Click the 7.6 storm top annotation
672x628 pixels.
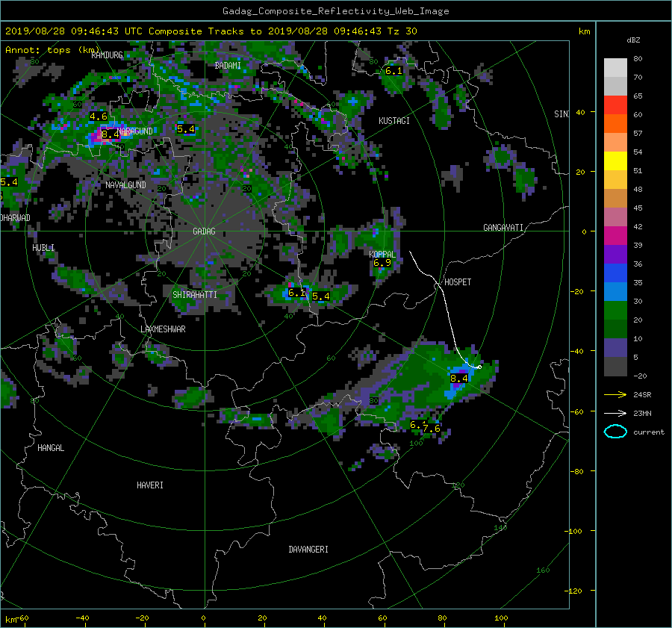click(x=432, y=428)
